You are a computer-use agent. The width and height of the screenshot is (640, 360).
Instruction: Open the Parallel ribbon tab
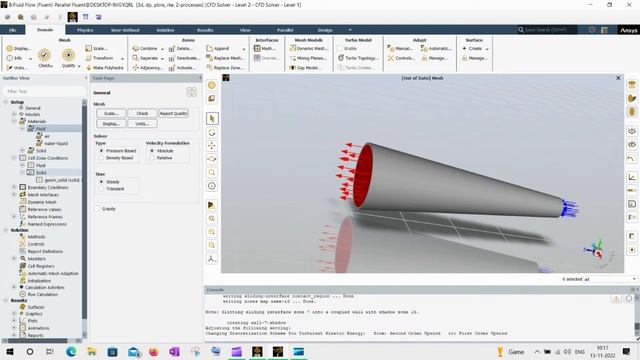click(x=285, y=30)
